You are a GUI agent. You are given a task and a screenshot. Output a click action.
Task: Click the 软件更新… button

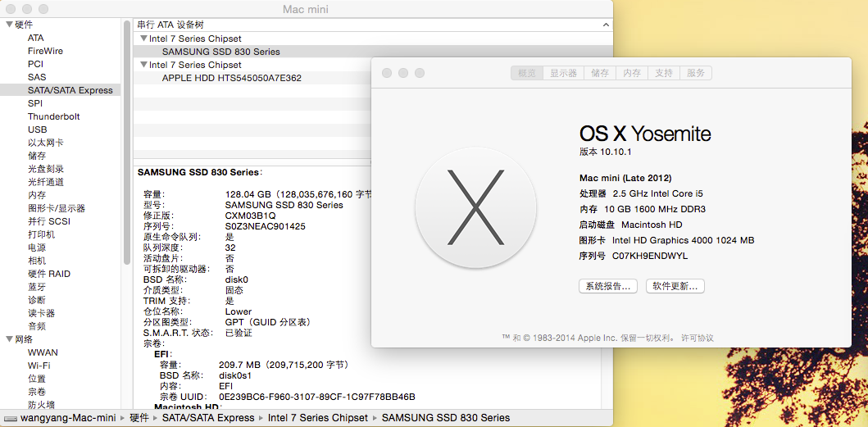point(675,286)
